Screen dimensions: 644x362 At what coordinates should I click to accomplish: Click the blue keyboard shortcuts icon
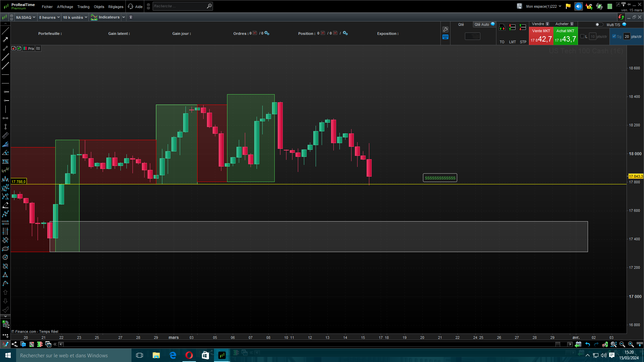(x=445, y=37)
